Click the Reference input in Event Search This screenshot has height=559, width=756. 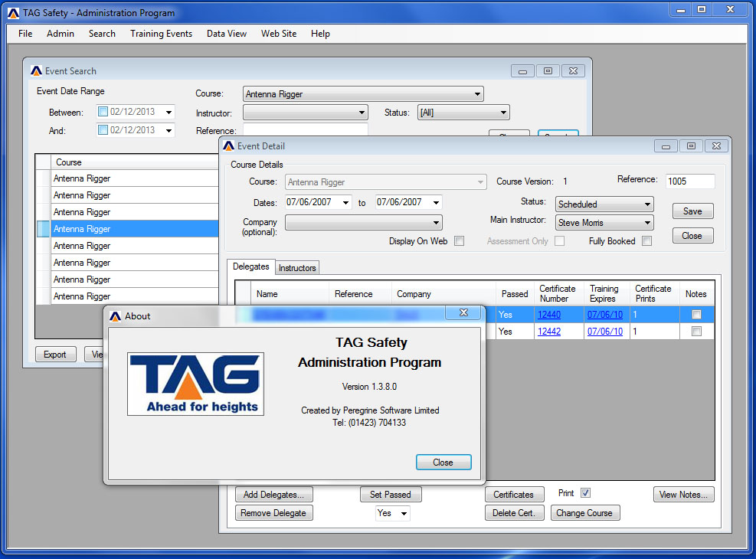point(305,129)
